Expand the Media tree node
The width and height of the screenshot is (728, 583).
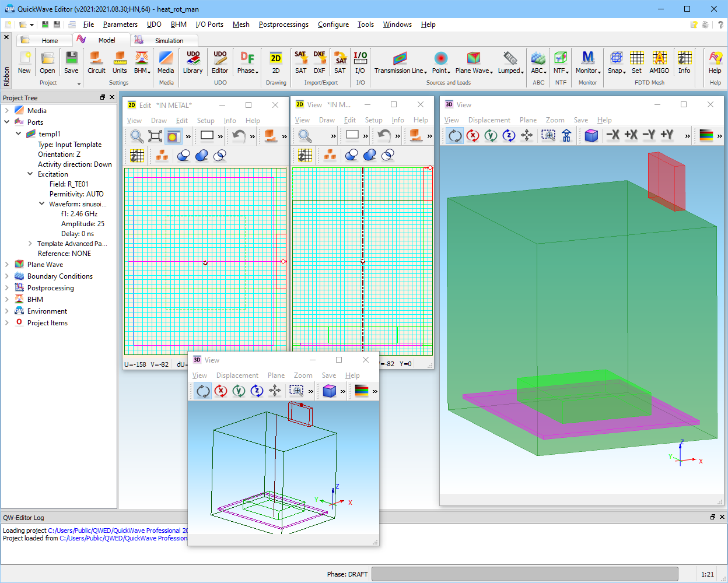[6, 110]
